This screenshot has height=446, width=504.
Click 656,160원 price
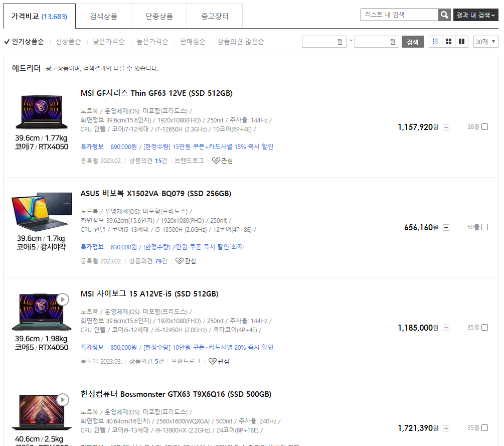pos(421,228)
